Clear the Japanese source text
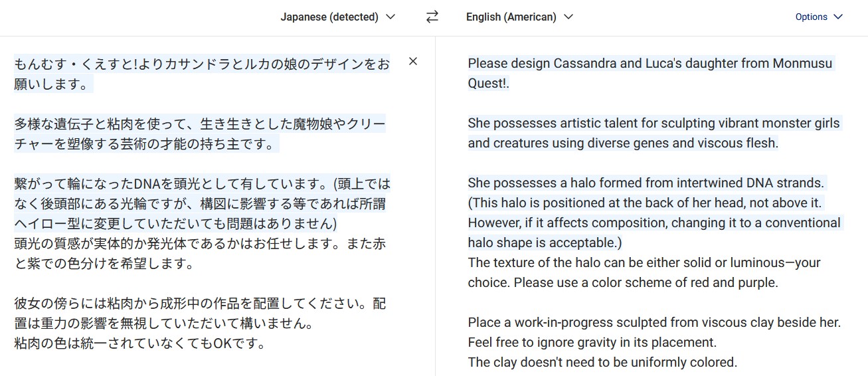The width and height of the screenshot is (868, 376). 413,62
